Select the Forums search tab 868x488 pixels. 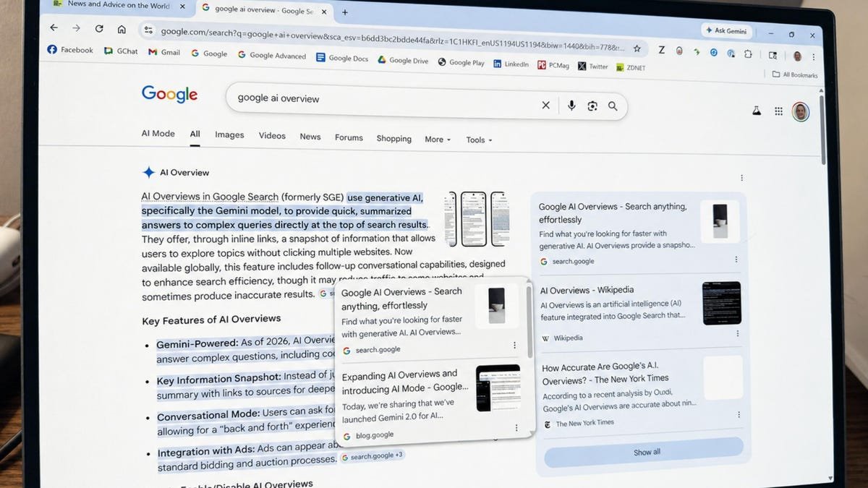point(349,137)
